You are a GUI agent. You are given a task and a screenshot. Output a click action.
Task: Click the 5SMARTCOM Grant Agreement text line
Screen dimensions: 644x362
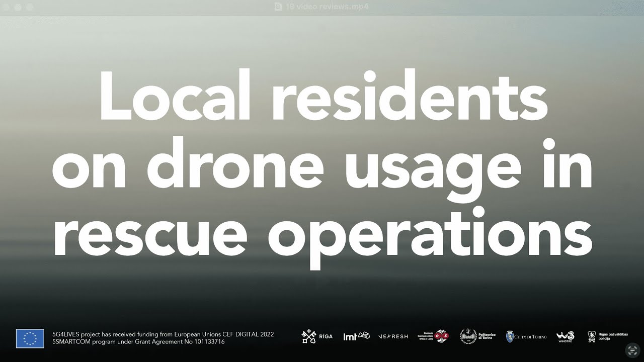pos(138,342)
